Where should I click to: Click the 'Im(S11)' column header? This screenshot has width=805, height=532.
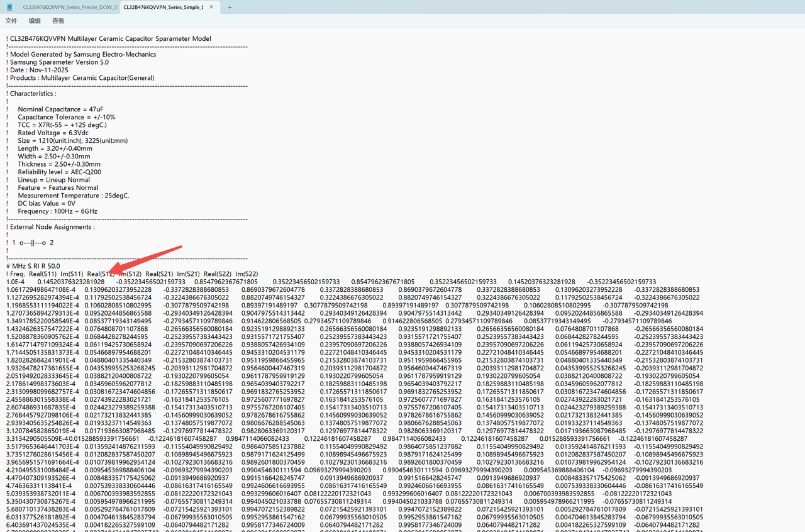(x=72, y=274)
